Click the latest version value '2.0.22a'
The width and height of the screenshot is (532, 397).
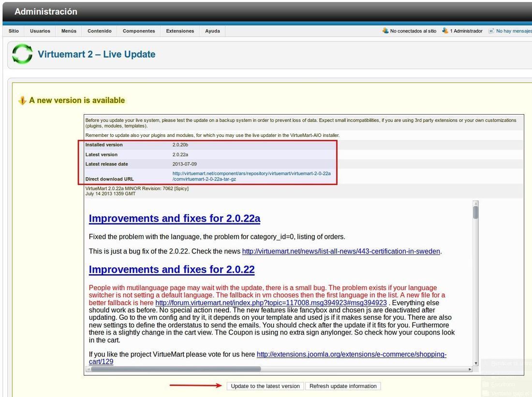click(x=180, y=155)
